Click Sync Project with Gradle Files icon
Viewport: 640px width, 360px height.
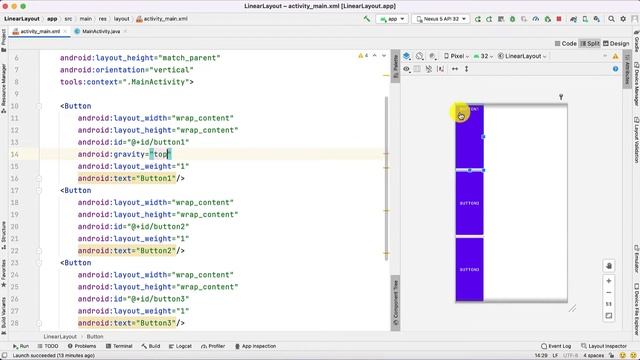(x=573, y=19)
